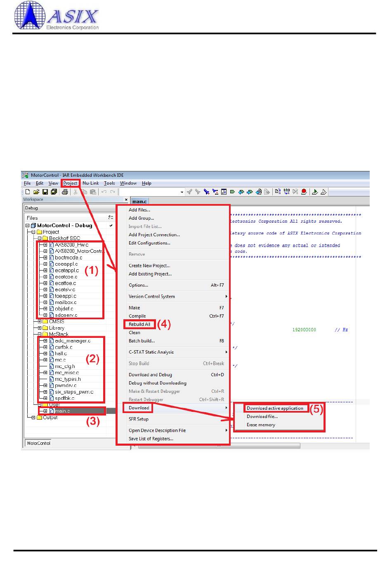Collapse the MotorControl - Debug root node
The image size is (392, 577).
pyautogui.click(x=28, y=226)
